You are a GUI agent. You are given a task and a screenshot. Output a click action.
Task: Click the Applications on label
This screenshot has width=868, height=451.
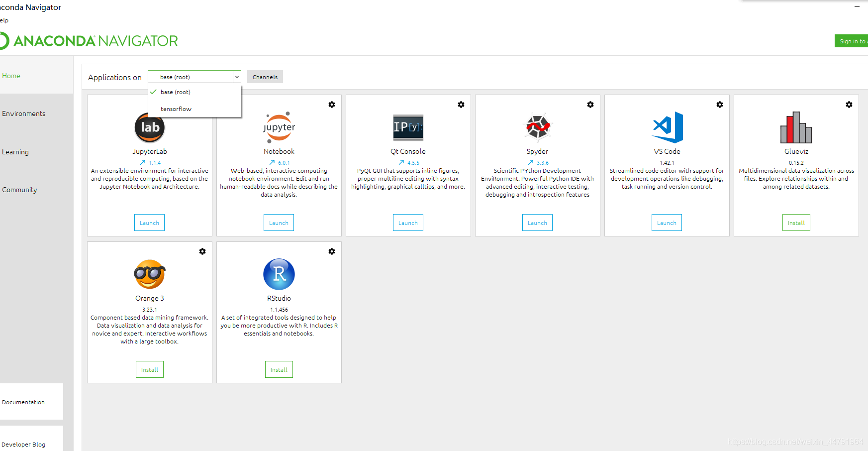(x=115, y=77)
